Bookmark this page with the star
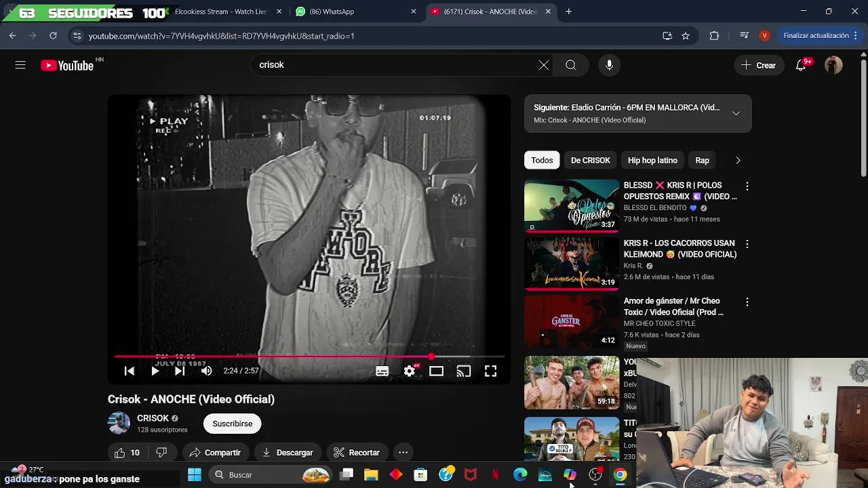The height and width of the screenshot is (488, 868). click(x=686, y=36)
